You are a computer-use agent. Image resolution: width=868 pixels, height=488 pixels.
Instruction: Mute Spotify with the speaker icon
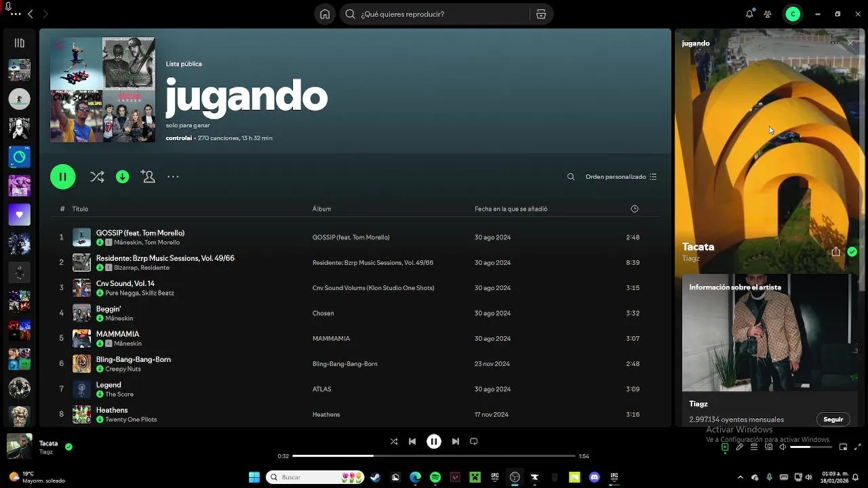pos(783,447)
